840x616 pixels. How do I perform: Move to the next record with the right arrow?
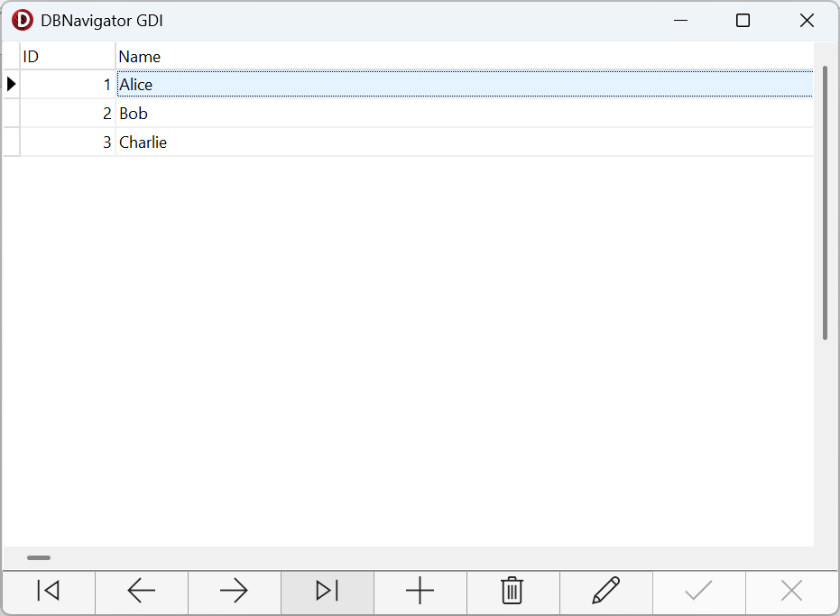coord(234,592)
